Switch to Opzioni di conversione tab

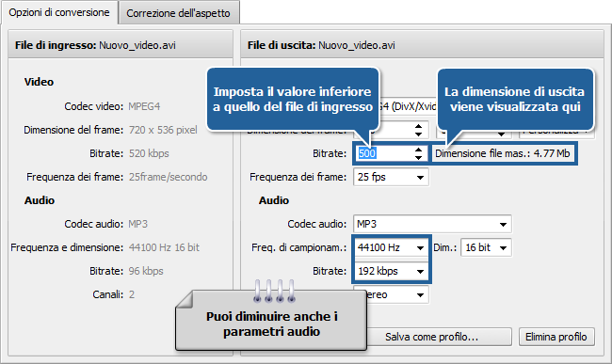click(59, 12)
